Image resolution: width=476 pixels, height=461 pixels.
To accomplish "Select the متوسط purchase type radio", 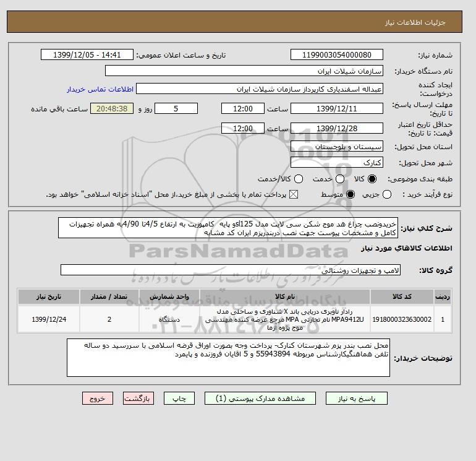I will (351, 194).
